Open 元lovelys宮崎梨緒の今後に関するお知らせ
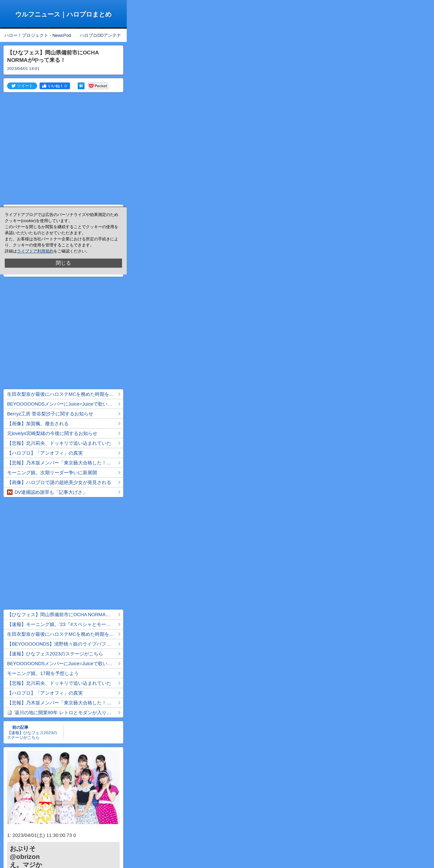 coord(63,433)
